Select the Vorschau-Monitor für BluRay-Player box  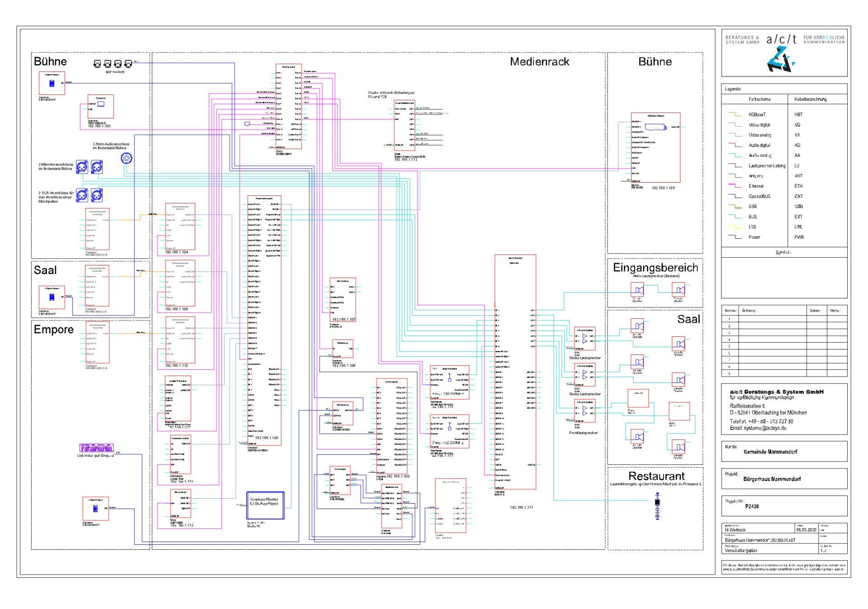coord(265,505)
